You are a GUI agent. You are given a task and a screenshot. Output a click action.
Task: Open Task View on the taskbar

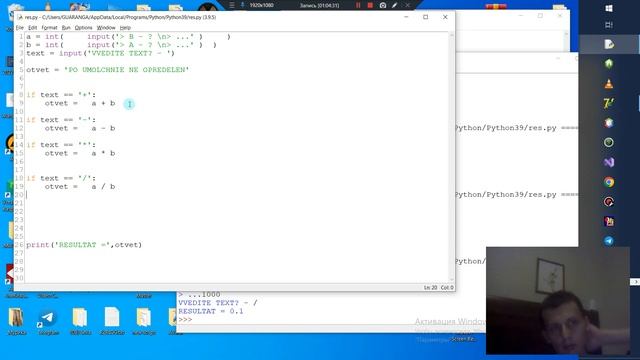(609, 25)
